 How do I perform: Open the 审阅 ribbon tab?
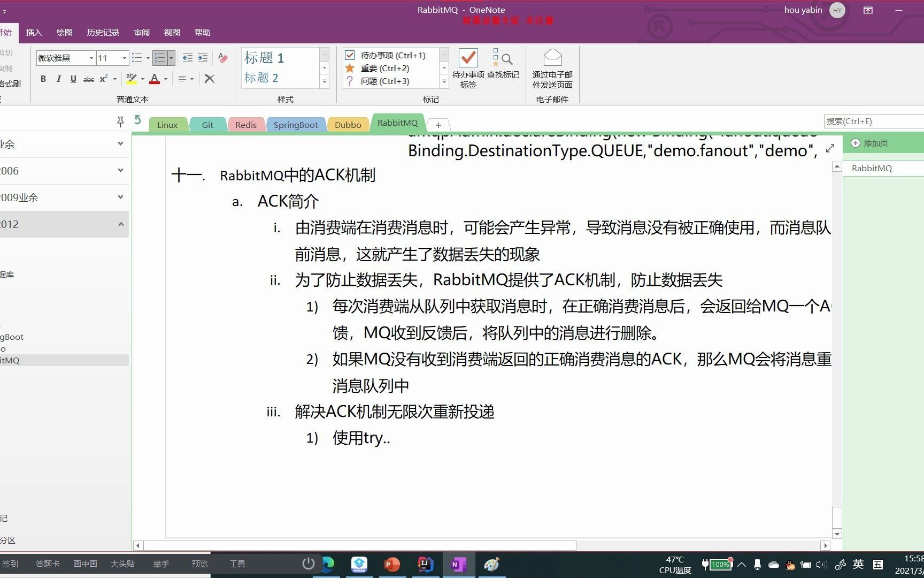142,33
